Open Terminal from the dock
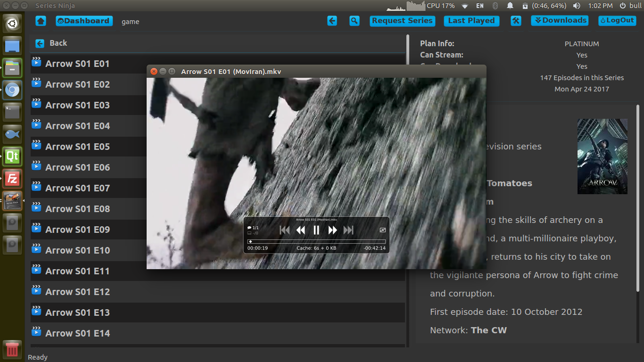Viewport: 644px width, 362px height. [12, 112]
